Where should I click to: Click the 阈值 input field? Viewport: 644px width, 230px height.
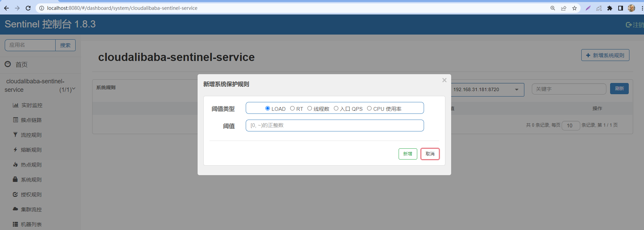coord(335,125)
